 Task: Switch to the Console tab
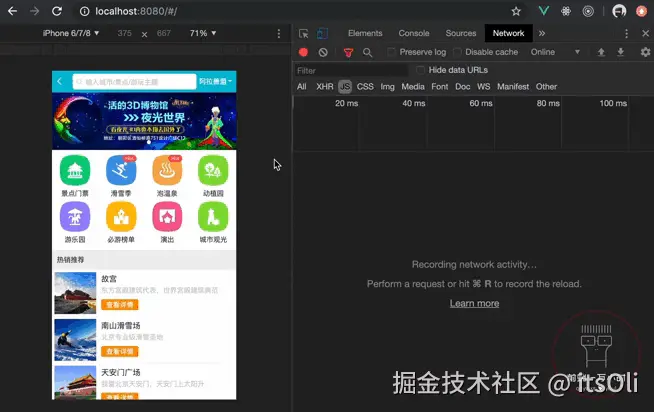[414, 33]
